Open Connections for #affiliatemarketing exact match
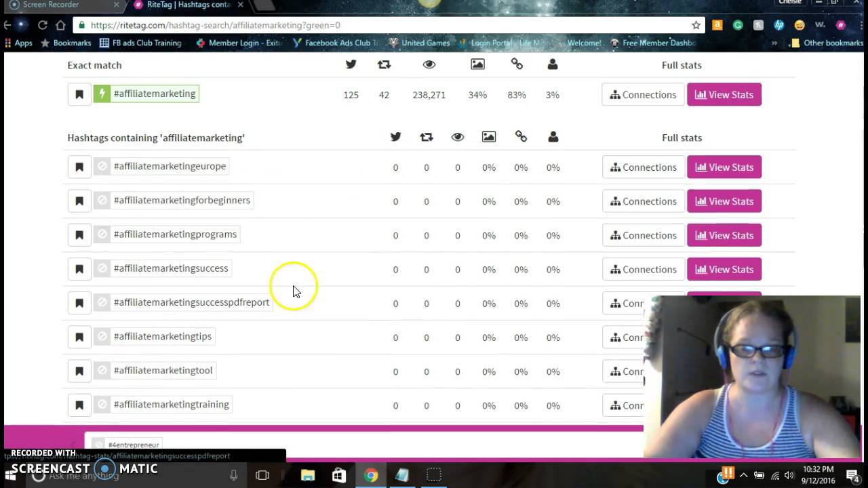 643,94
